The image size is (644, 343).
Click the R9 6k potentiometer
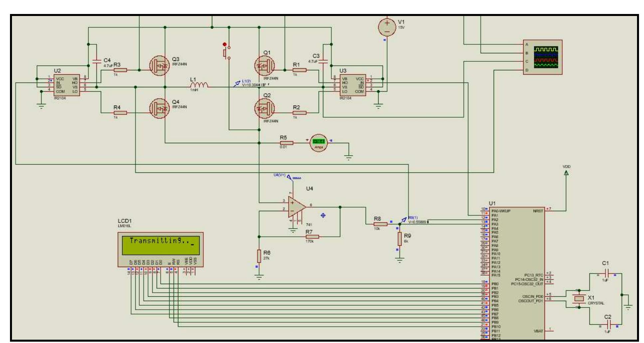click(x=399, y=240)
